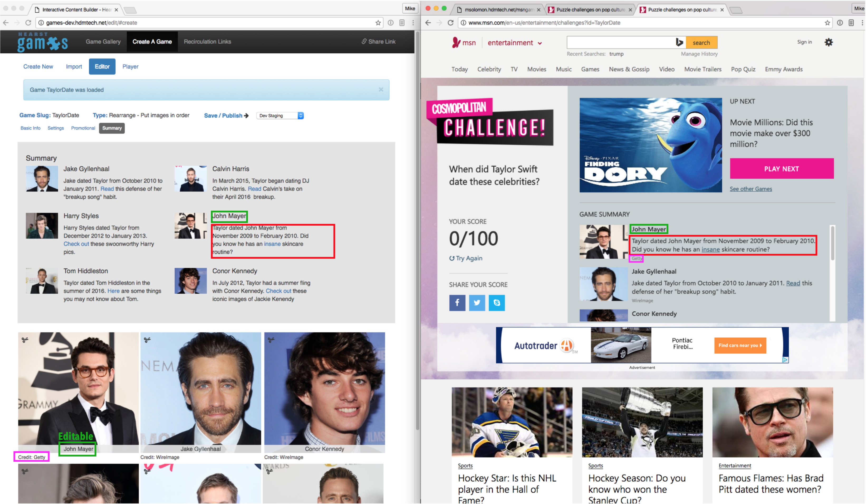
Task: Click AdChoices icon on Autotrader ad
Action: point(785,360)
